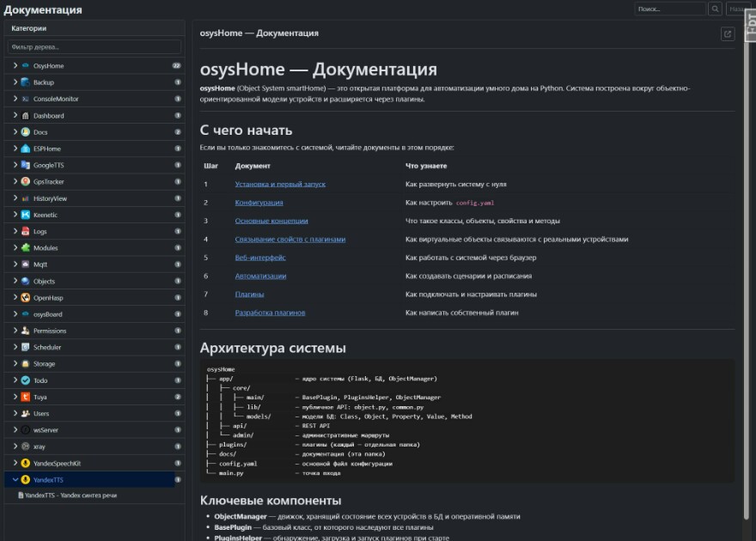756x541 pixels.
Task: Click the Назад button in header
Action: click(736, 9)
